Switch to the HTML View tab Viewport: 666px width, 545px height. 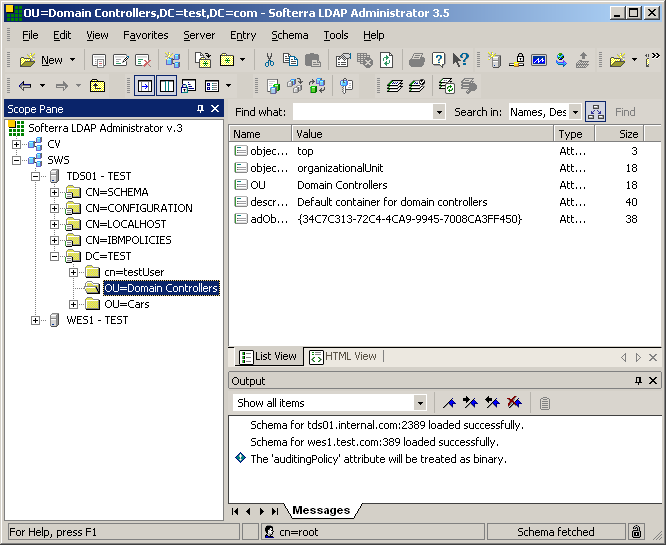(x=343, y=356)
